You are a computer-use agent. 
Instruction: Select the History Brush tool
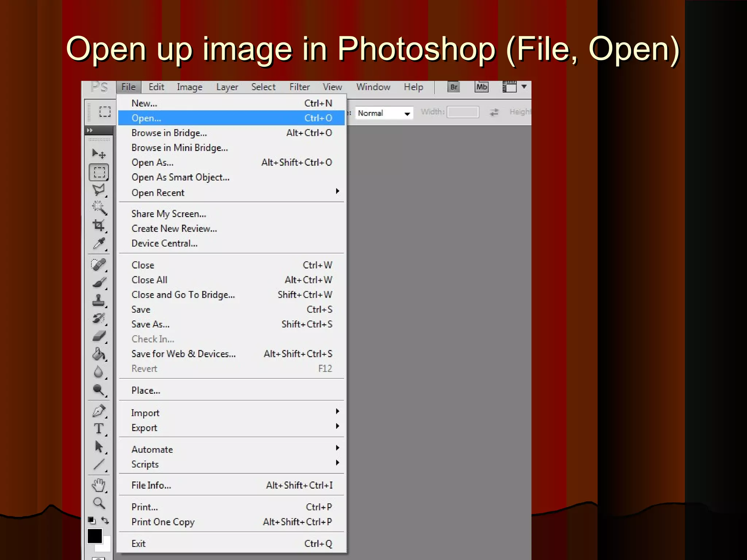[x=99, y=318]
